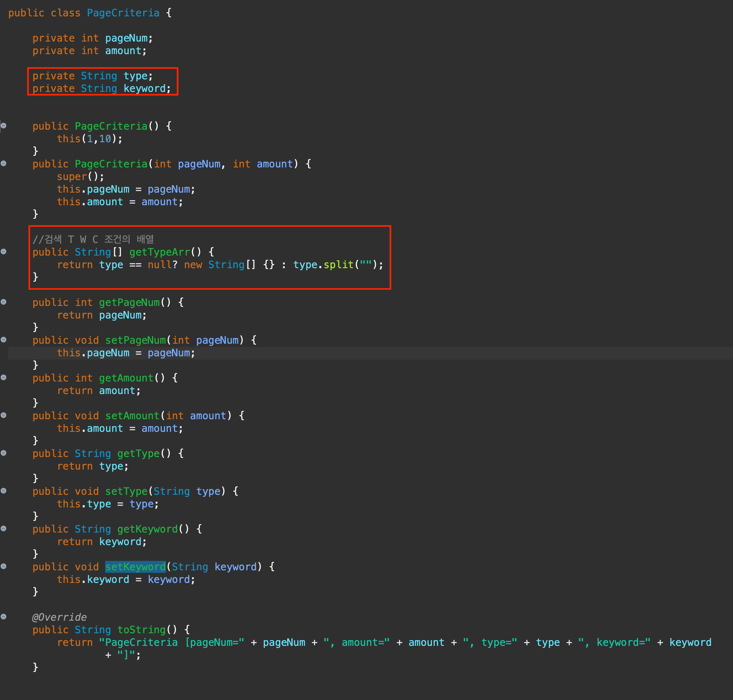Image resolution: width=733 pixels, height=700 pixels.
Task: Click the "PageCriteria [pageNum=" string literal
Action: pos(171,642)
